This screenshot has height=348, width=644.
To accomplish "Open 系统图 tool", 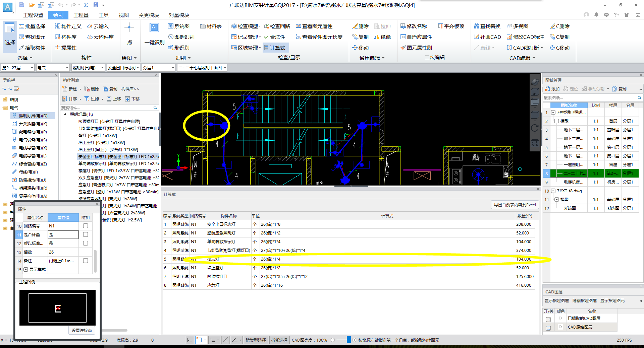I will [x=179, y=26].
